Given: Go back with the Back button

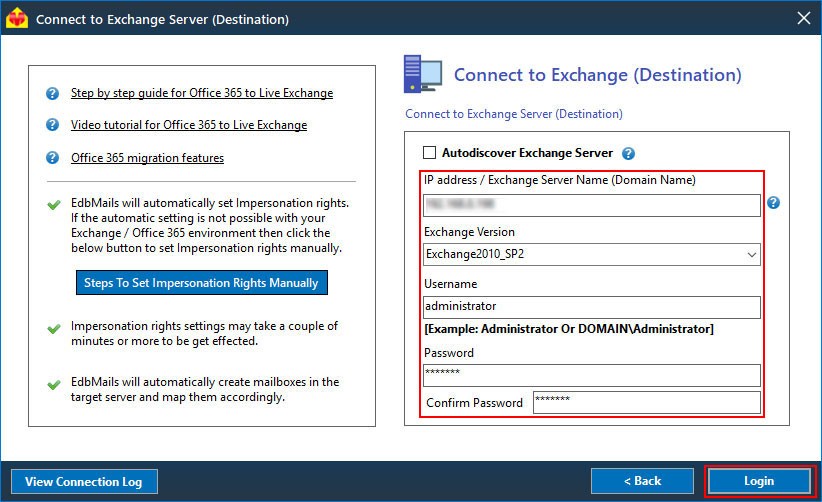Looking at the screenshot, I should point(642,481).
